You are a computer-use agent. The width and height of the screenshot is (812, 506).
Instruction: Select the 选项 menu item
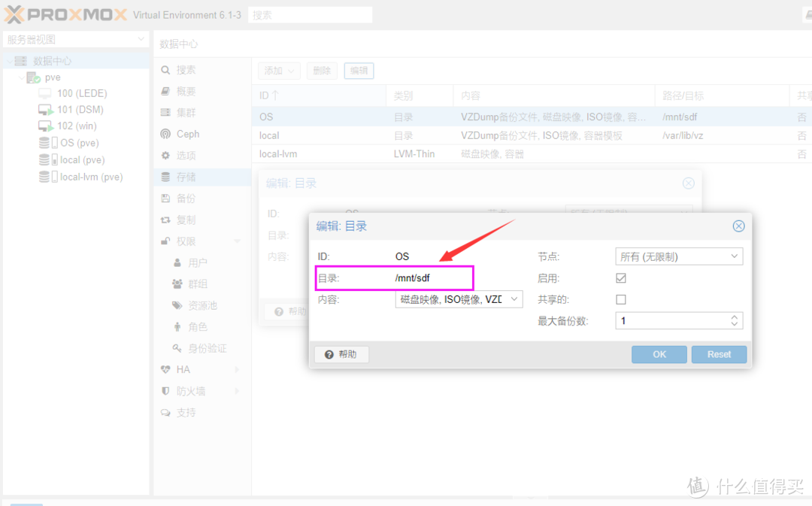(184, 155)
